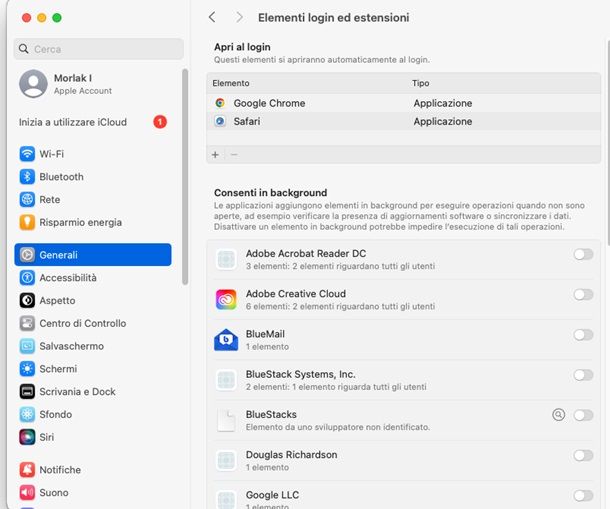The width and height of the screenshot is (610, 509).
Task: Open Risparmio energia bulb icon
Action: pyautogui.click(x=27, y=222)
